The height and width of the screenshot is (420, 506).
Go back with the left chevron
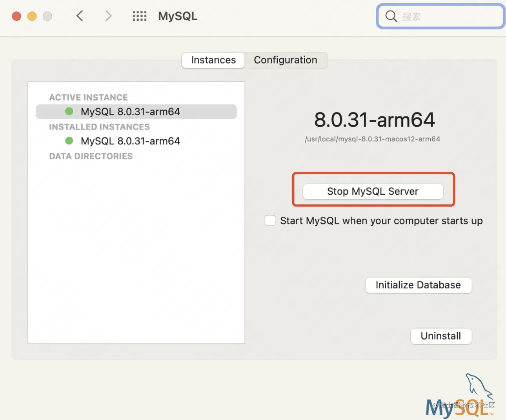[x=80, y=16]
